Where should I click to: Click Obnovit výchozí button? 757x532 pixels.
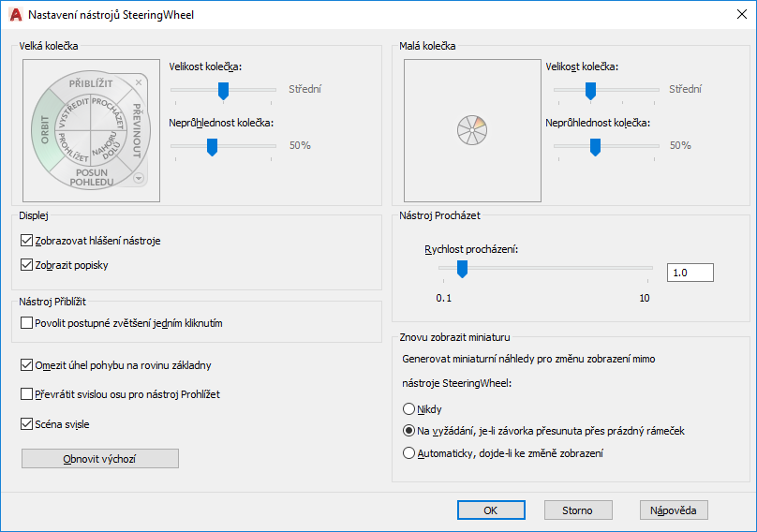tap(100, 459)
